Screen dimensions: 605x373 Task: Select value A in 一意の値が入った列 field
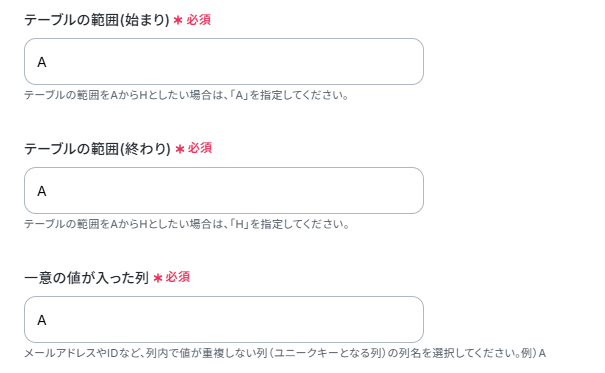[x=42, y=320]
